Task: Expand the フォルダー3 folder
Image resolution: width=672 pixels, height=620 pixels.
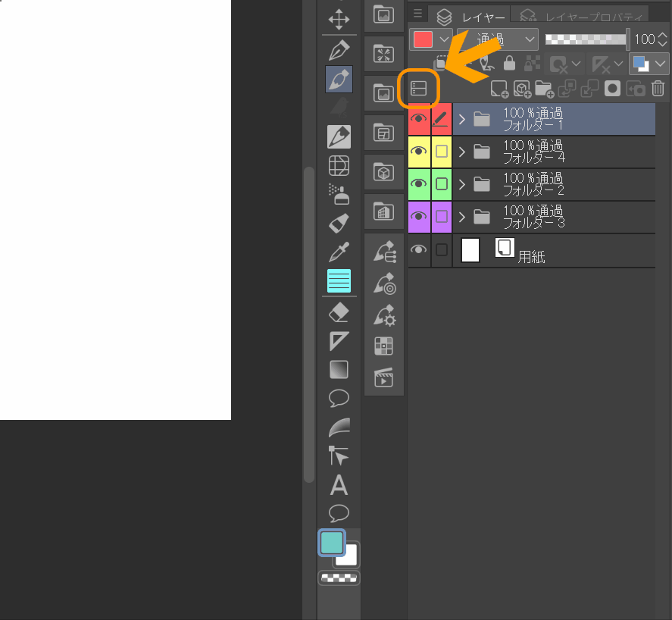Action: point(462,217)
